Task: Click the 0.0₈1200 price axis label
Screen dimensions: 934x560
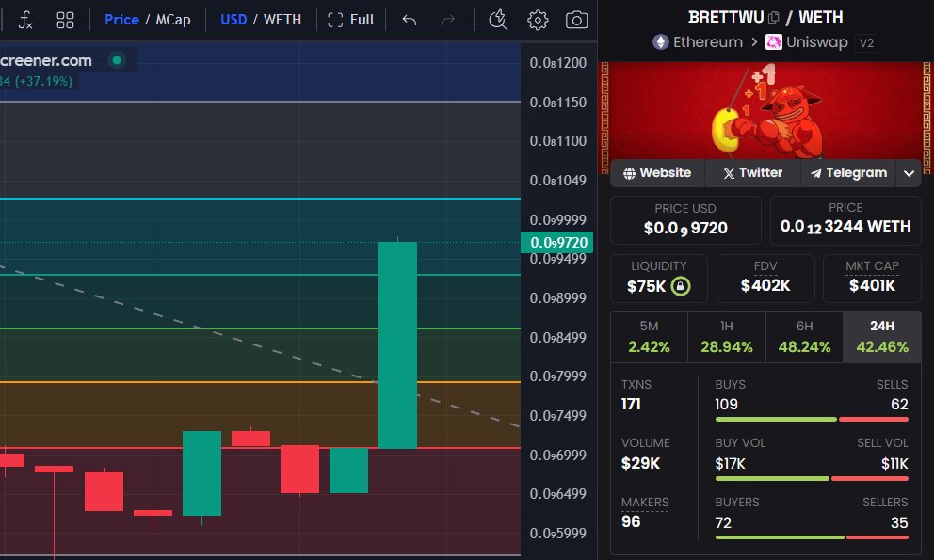Action: click(x=558, y=62)
